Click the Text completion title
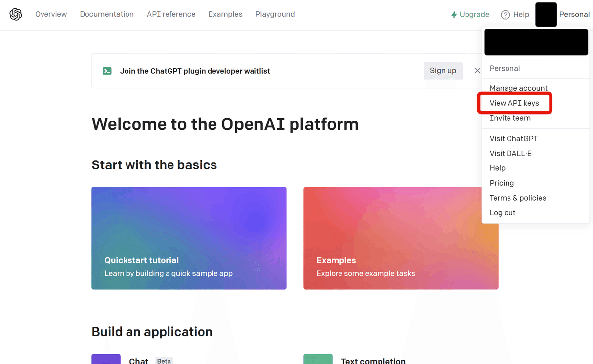 tap(373, 361)
